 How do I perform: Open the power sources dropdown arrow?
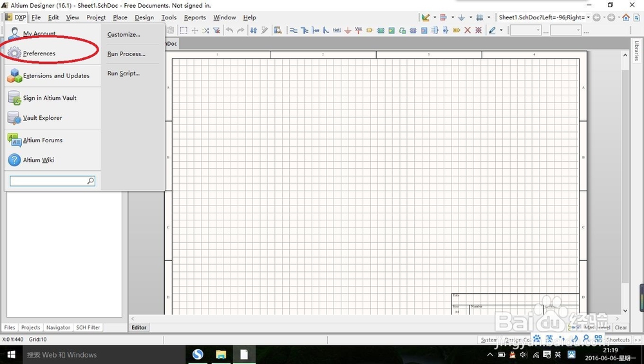coord(471,17)
